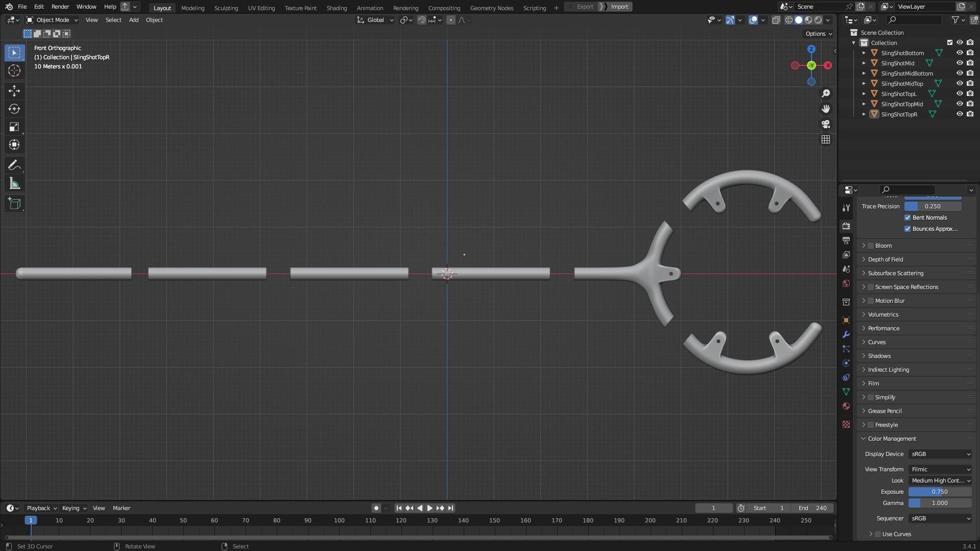Click the Import button

[x=615, y=7]
